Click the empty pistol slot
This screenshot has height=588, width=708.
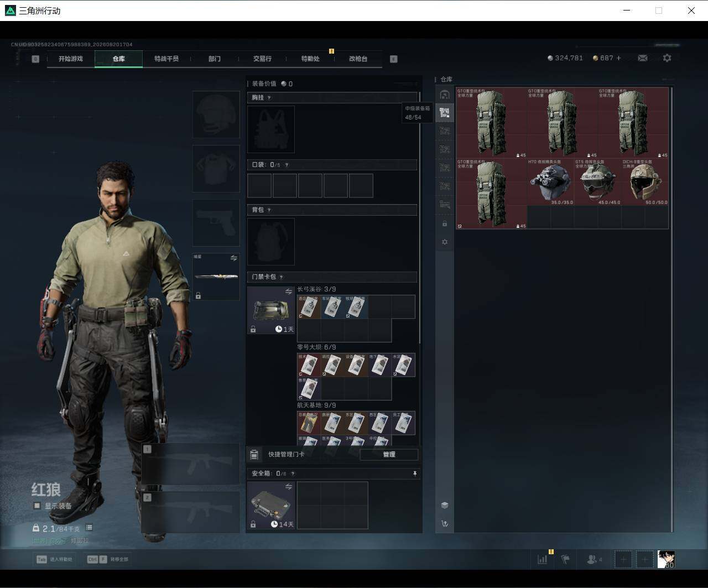(x=216, y=223)
